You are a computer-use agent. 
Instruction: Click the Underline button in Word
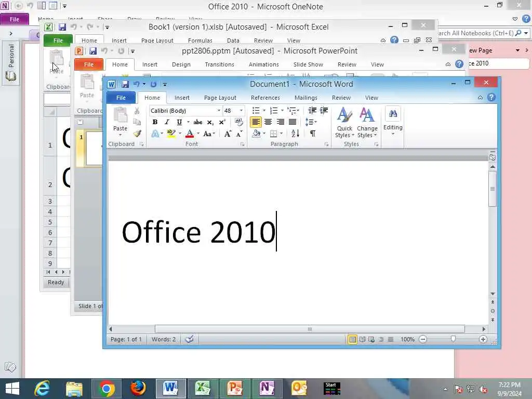pyautogui.click(x=179, y=122)
